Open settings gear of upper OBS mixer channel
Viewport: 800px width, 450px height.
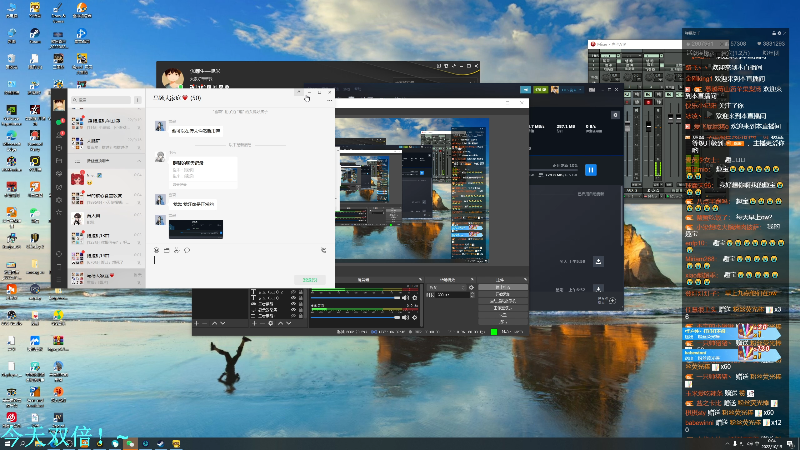click(414, 297)
